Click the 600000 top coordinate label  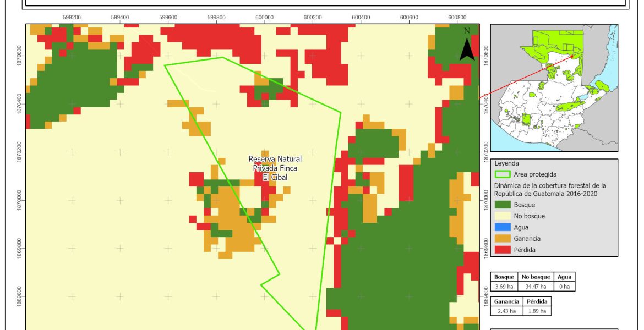pos(264,18)
